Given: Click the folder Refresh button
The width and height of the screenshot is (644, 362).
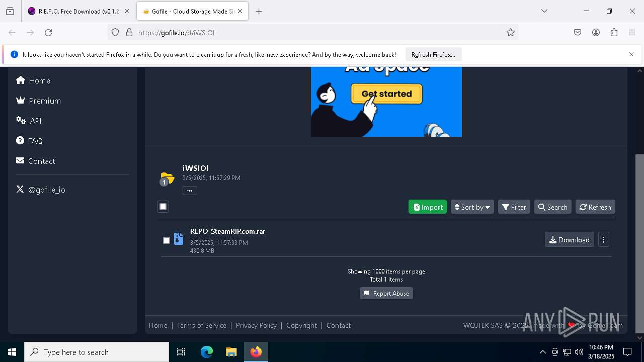Looking at the screenshot, I should [595, 207].
